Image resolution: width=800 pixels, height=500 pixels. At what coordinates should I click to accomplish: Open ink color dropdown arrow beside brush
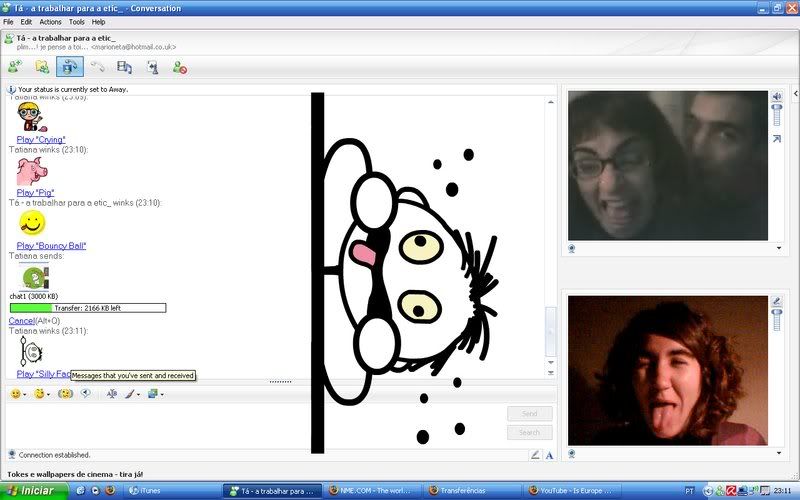click(x=138, y=394)
